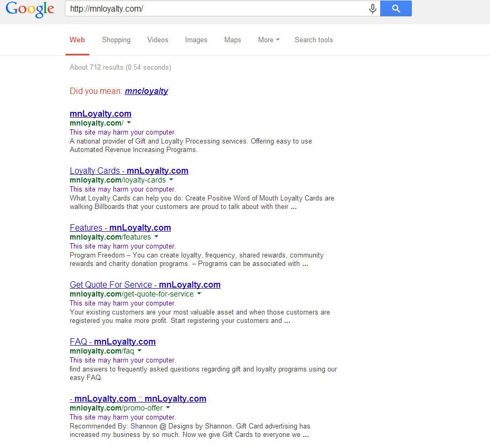Expand arrow next to mnloyalty.com/promo-offer URL

(x=168, y=408)
